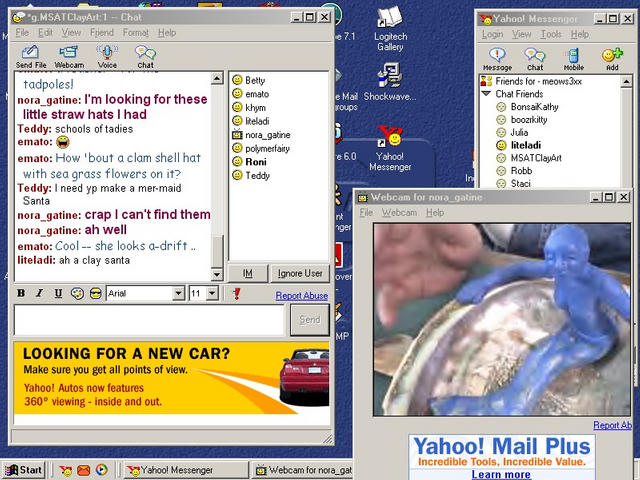Click the Add friend icon in Messenger

point(612,59)
